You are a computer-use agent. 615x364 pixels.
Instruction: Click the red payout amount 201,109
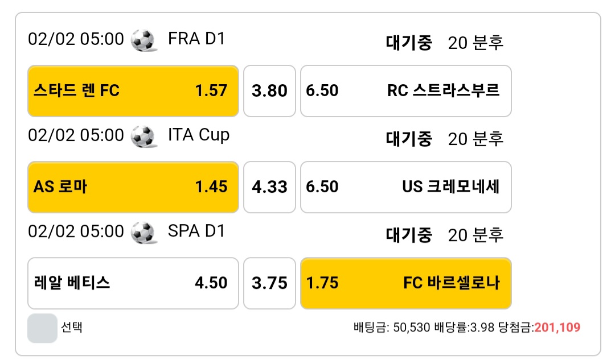pos(557,327)
